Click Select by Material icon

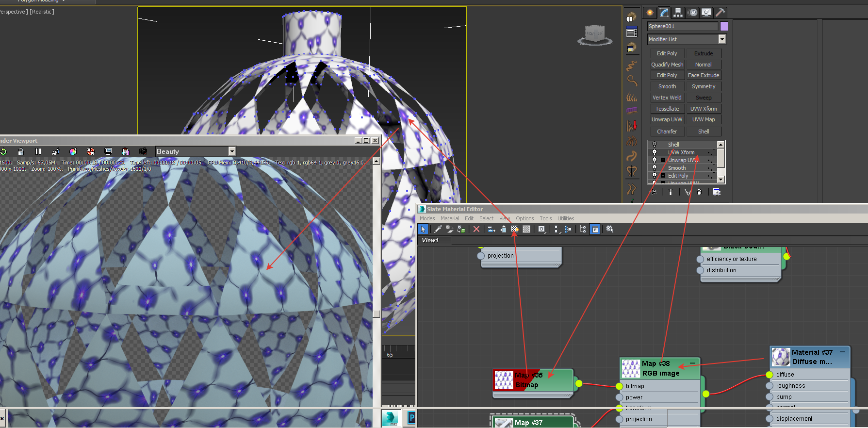(x=610, y=229)
